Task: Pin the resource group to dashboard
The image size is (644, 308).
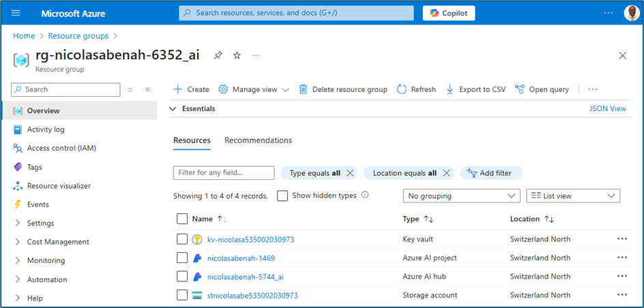Action: coord(218,55)
